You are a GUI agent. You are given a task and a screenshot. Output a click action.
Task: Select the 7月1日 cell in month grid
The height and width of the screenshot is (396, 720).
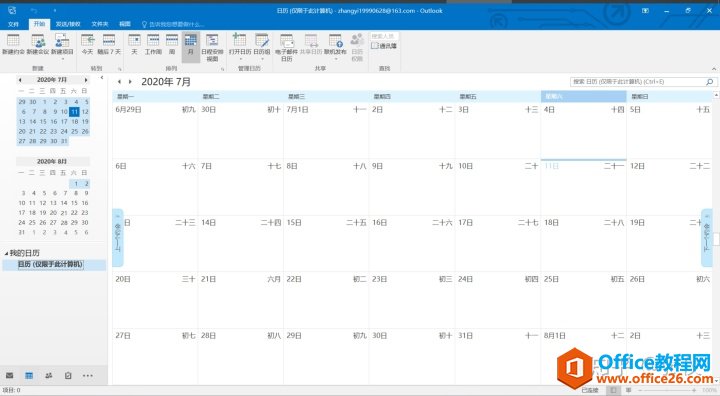tap(326, 130)
